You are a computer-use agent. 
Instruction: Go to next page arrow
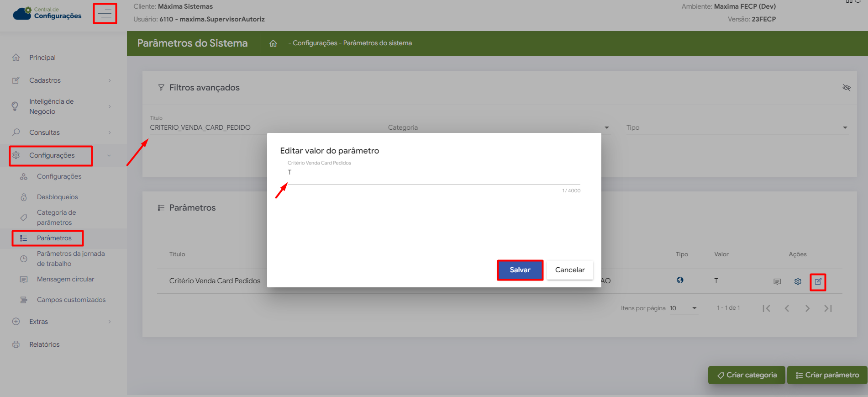pyautogui.click(x=807, y=308)
